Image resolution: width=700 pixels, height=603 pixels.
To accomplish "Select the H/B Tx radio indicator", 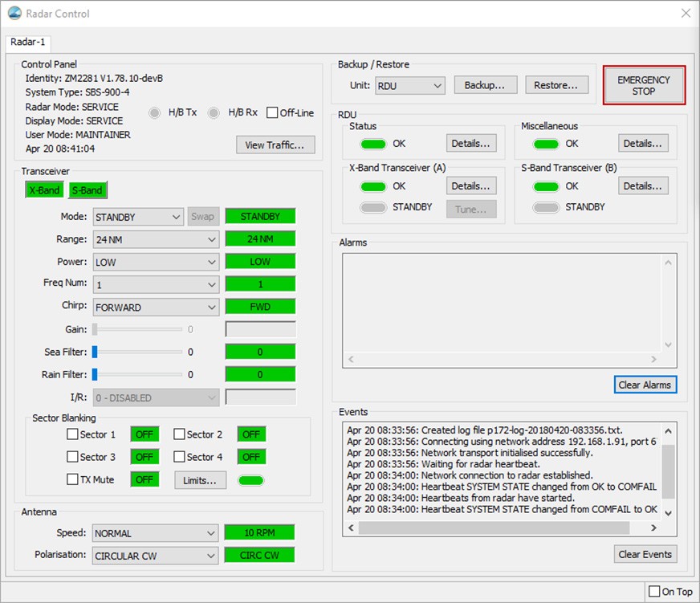I will [156, 112].
